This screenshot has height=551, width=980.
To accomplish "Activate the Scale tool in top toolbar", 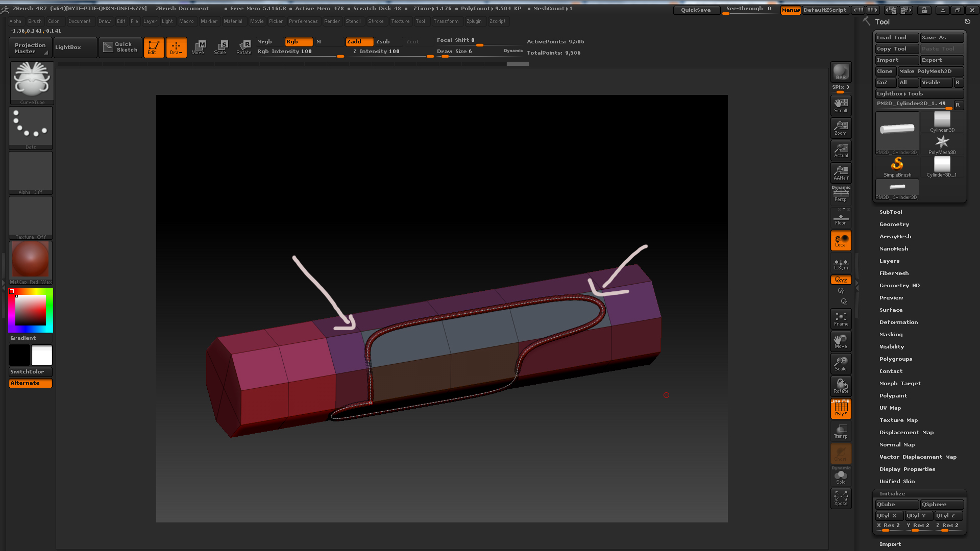I will point(220,47).
